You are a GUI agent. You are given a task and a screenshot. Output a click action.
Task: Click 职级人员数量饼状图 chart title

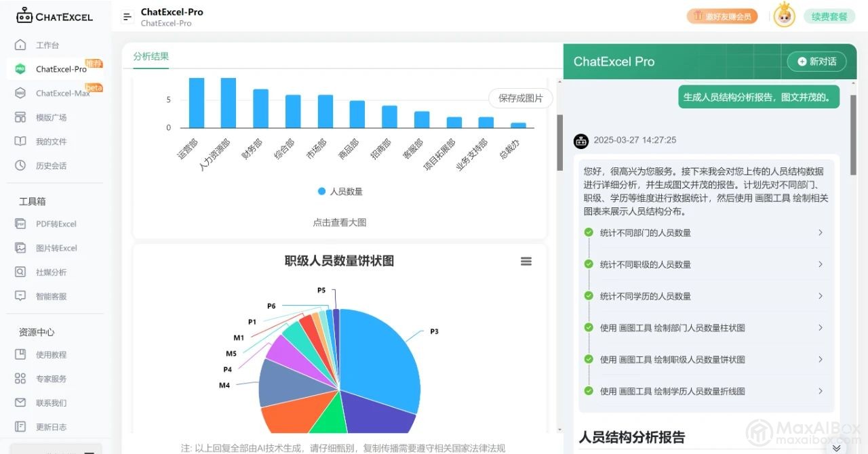[339, 261]
